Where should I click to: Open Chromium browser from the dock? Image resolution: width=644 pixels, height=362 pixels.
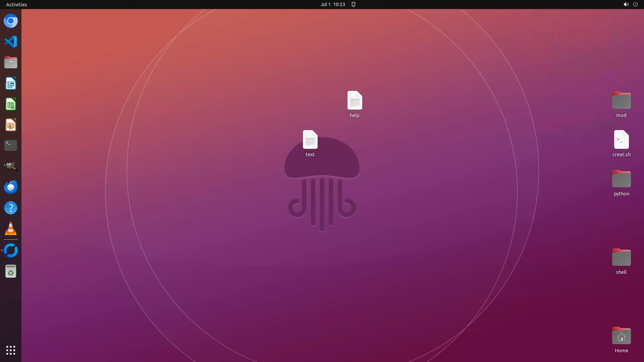[11, 21]
